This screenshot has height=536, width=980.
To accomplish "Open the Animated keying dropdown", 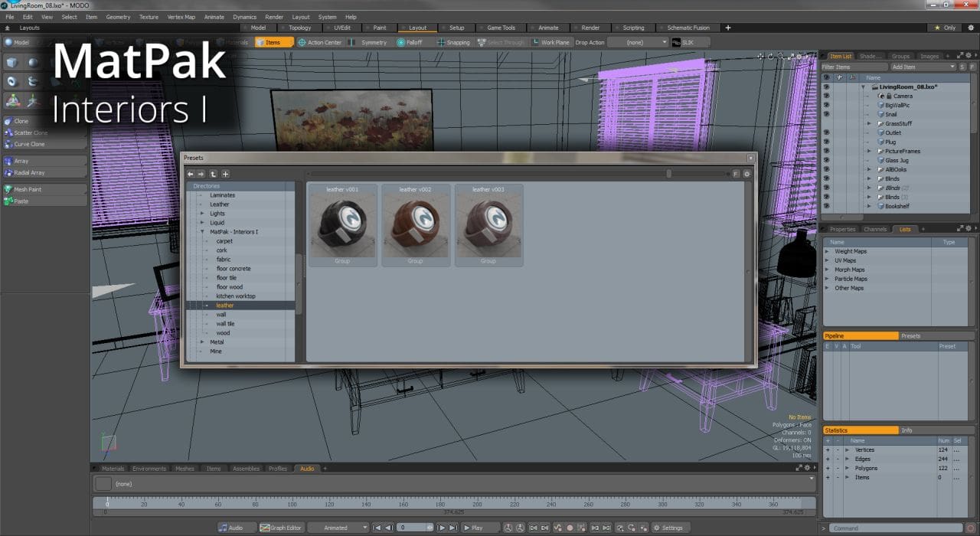I will click(x=338, y=528).
